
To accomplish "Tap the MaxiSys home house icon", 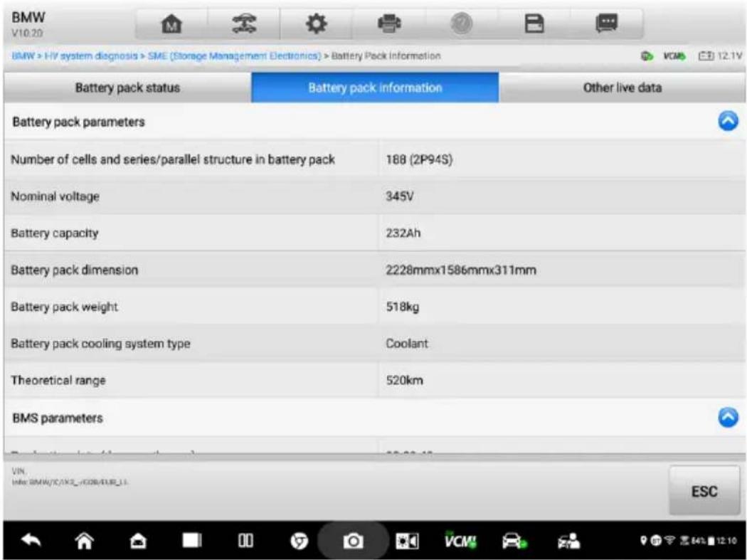I will [138, 541].
